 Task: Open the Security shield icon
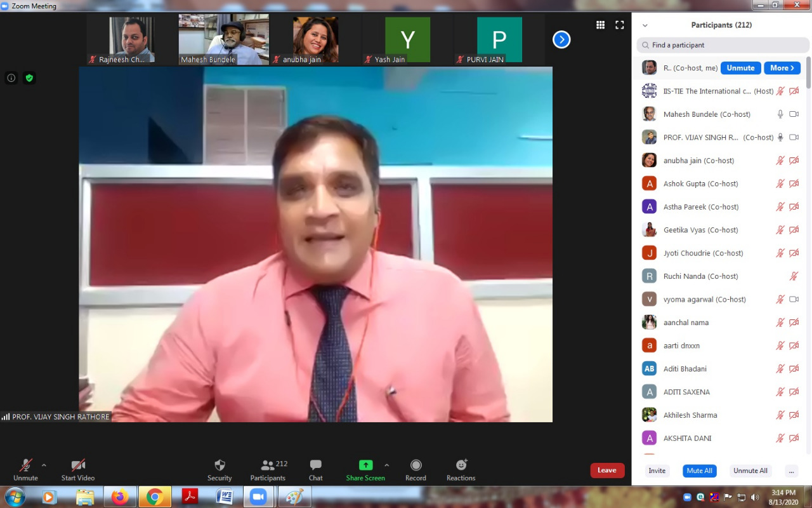click(219, 465)
